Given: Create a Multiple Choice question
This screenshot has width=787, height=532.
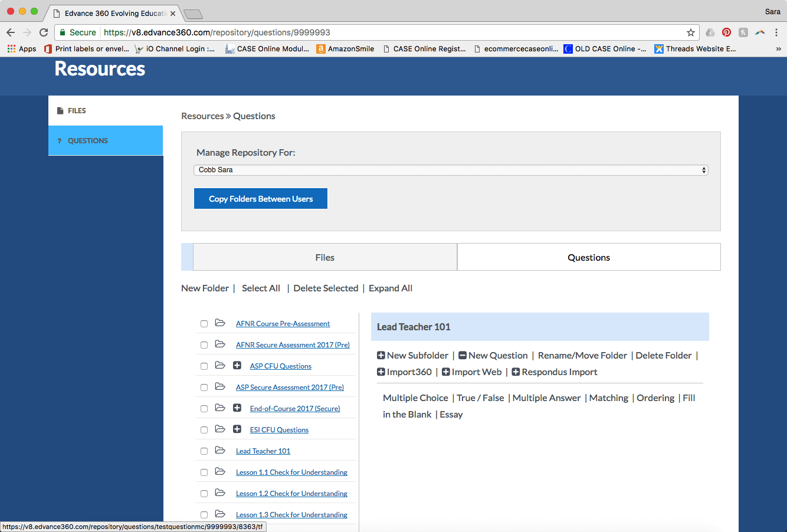Looking at the screenshot, I should (x=415, y=398).
